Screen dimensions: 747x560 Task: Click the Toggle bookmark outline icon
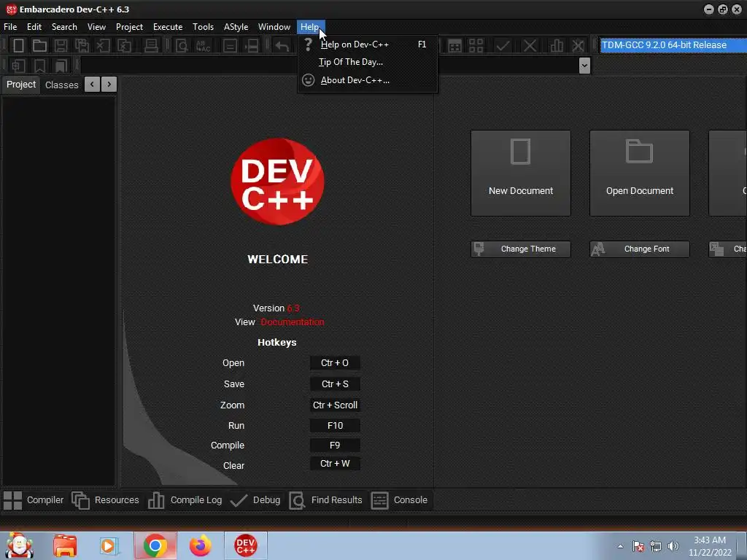tap(39, 66)
